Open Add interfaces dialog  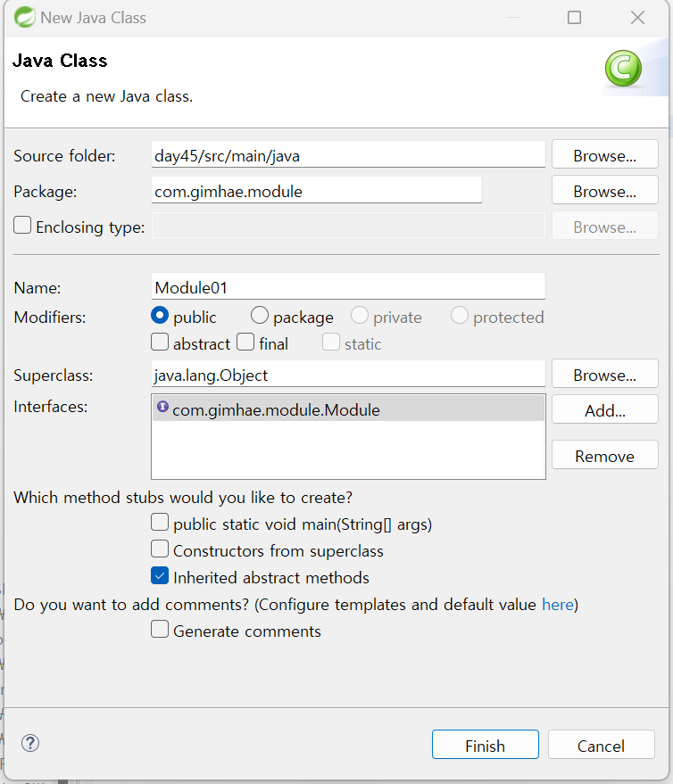pos(605,409)
